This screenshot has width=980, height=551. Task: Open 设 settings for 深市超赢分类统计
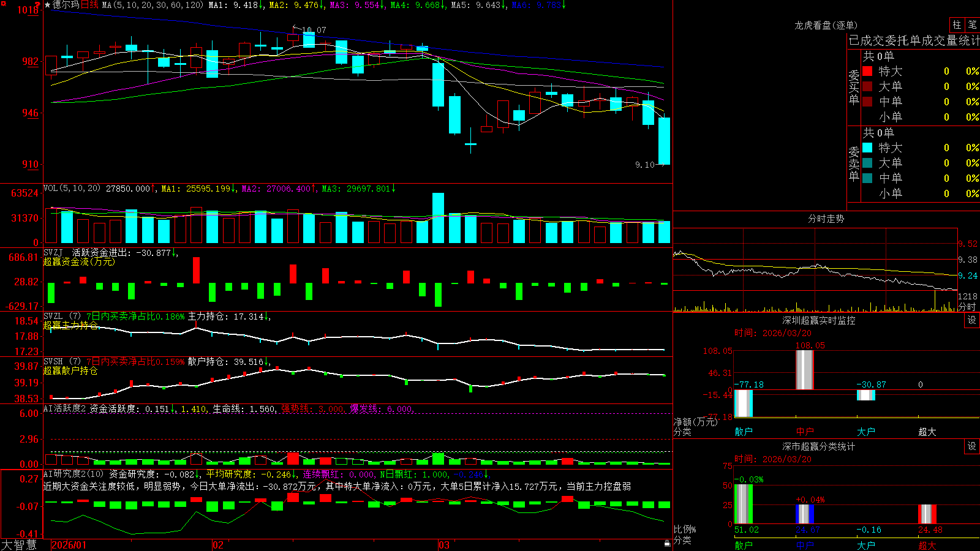972,446
